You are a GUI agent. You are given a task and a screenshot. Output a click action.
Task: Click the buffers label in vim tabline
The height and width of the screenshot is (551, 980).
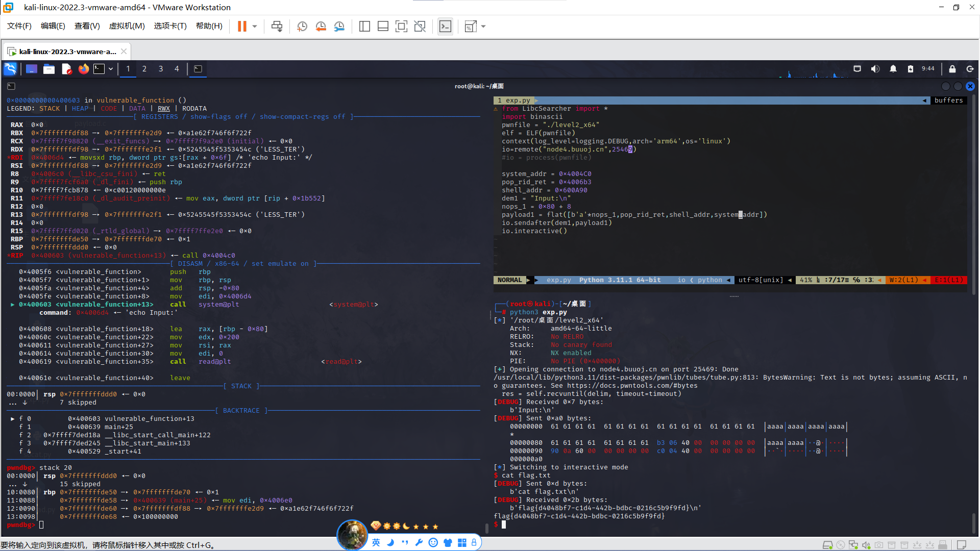coord(948,101)
